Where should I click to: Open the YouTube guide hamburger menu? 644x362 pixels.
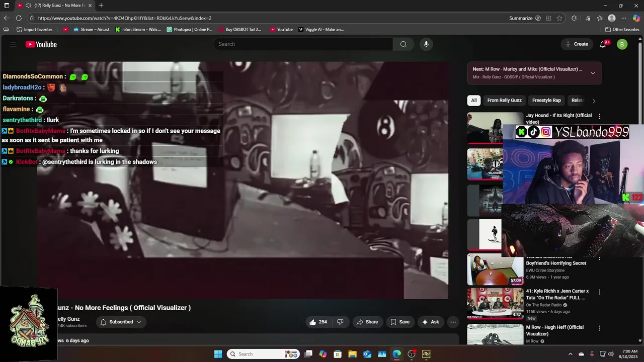coord(14,44)
